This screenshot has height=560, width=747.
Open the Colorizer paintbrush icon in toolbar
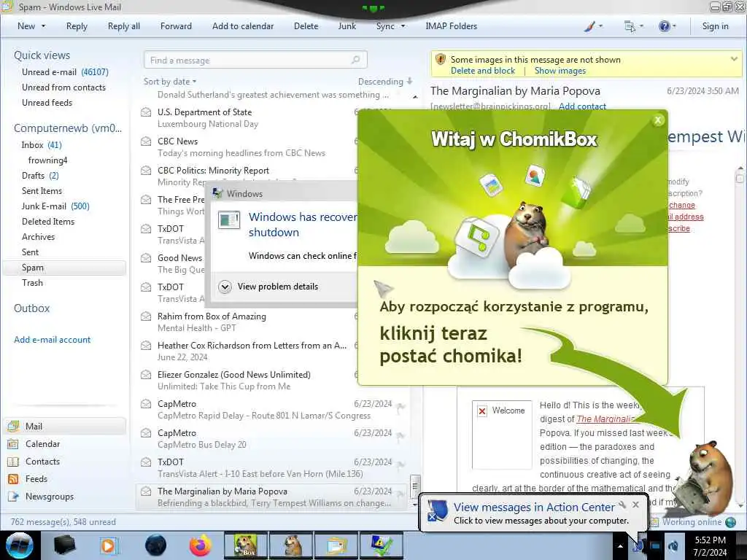pyautogui.click(x=589, y=26)
